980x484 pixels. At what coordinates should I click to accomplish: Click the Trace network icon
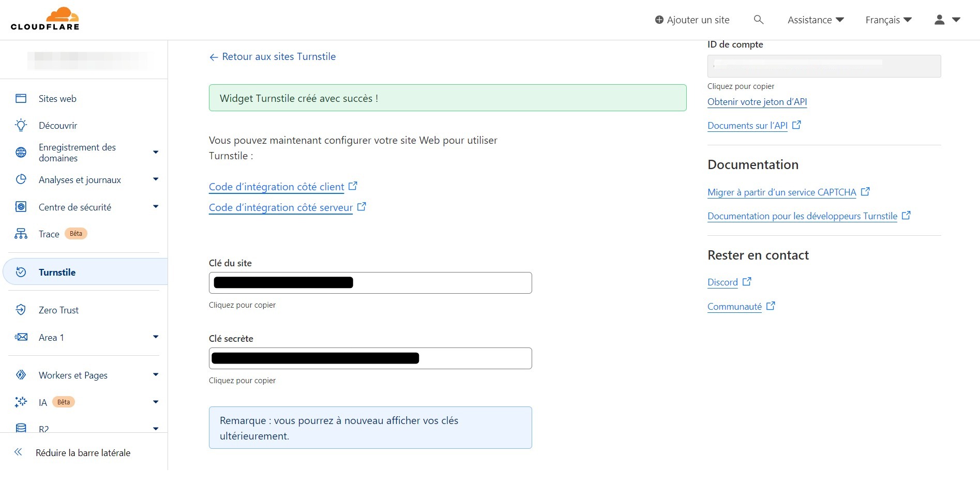coord(21,234)
